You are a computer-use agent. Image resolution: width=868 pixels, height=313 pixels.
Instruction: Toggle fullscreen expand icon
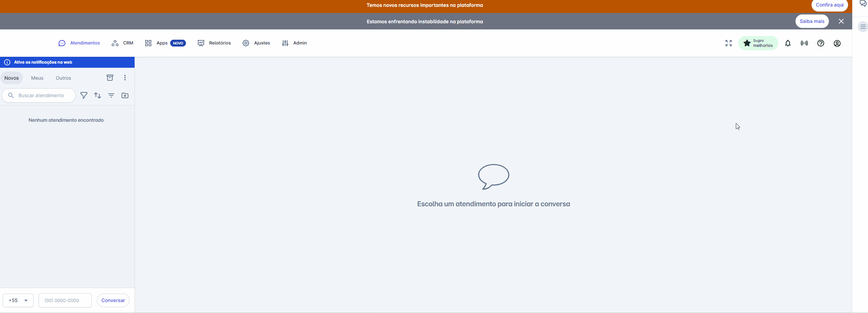[729, 43]
